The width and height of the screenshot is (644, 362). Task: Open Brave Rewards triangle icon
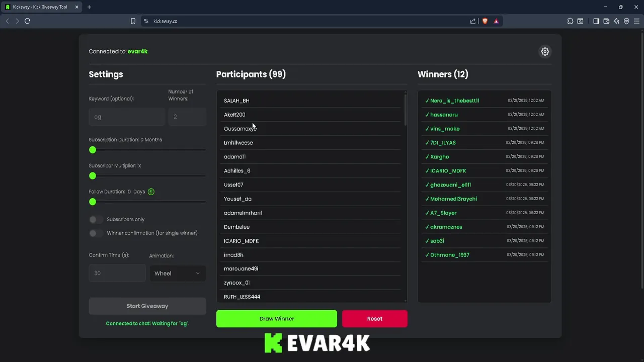[x=496, y=21]
